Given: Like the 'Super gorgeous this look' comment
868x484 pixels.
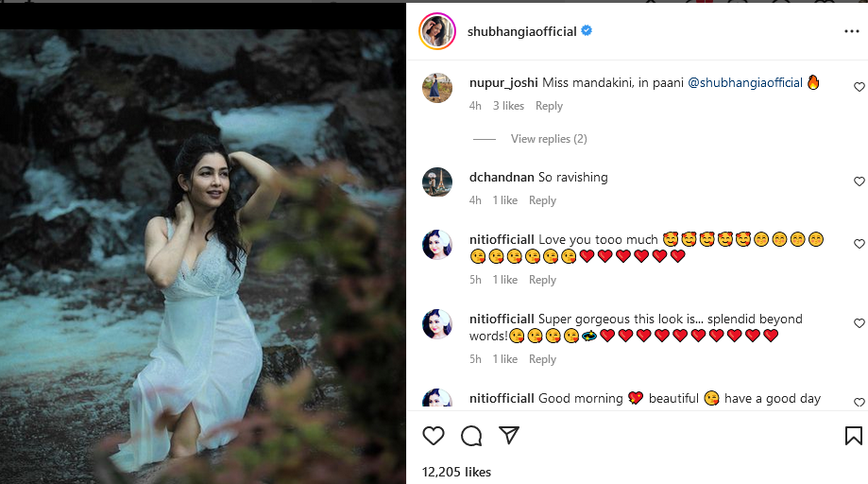Looking at the screenshot, I should coord(859,323).
